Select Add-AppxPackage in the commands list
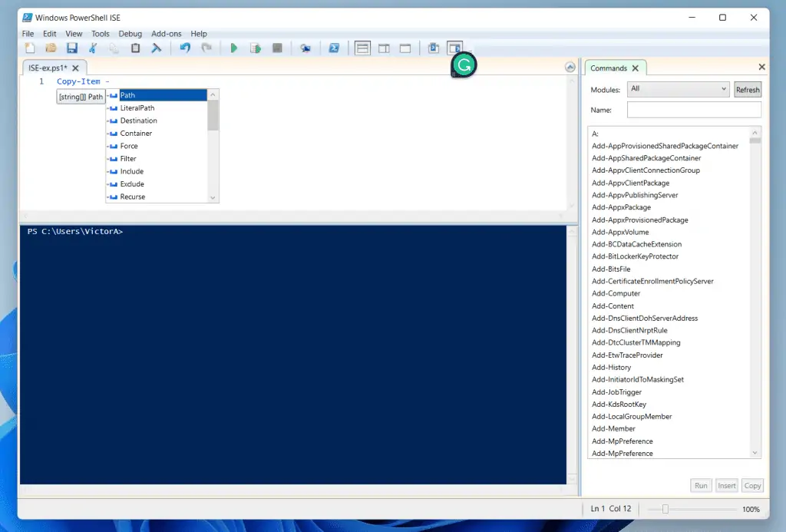The image size is (786, 532). 621,207
